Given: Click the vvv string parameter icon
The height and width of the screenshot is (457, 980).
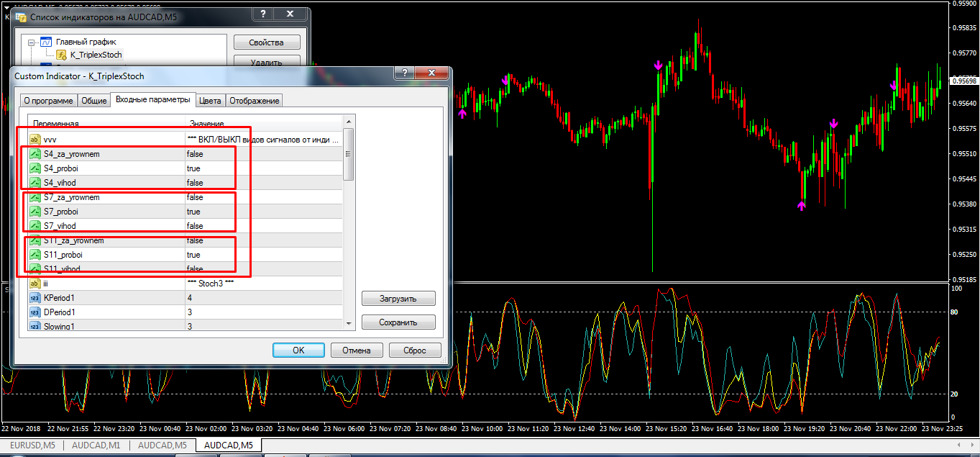Looking at the screenshot, I should (x=35, y=140).
